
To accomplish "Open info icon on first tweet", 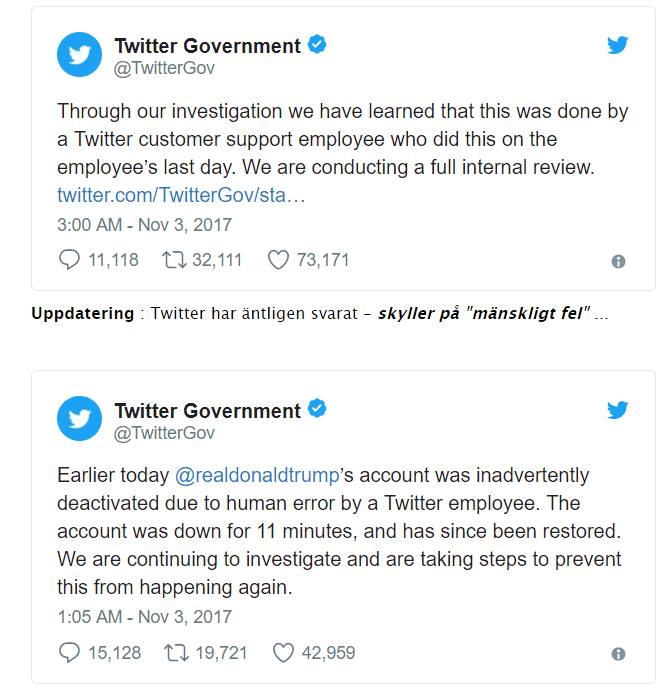I will pyautogui.click(x=618, y=261).
